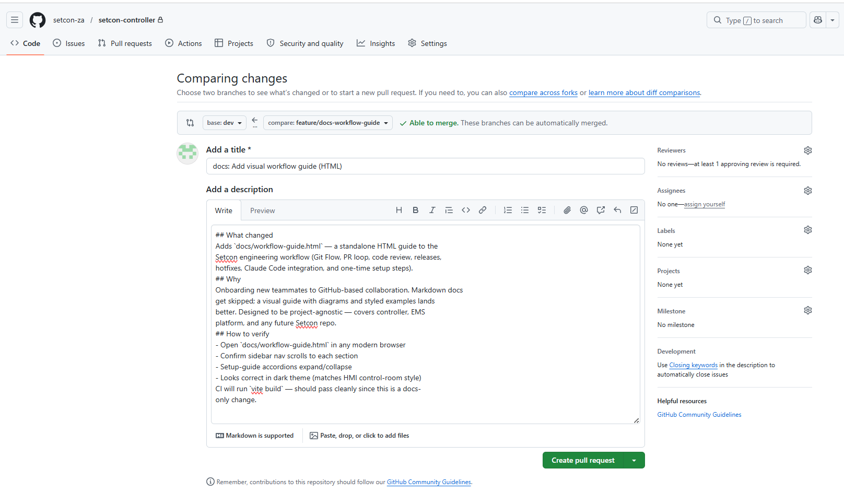Switch to the Issues tab
This screenshot has width=844, height=504.
[69, 43]
